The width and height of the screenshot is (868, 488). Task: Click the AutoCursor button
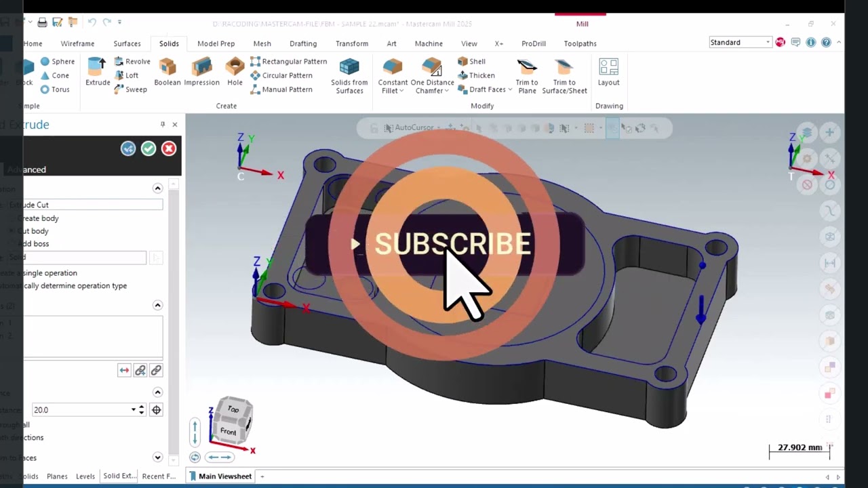[408, 127]
